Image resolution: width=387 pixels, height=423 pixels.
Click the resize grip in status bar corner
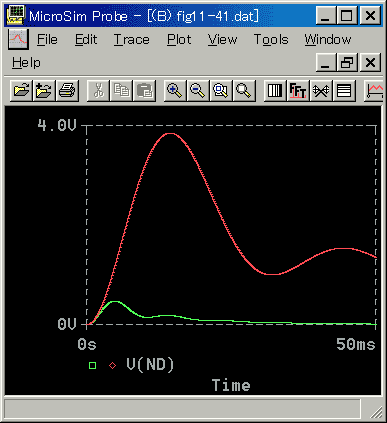tap(376, 412)
